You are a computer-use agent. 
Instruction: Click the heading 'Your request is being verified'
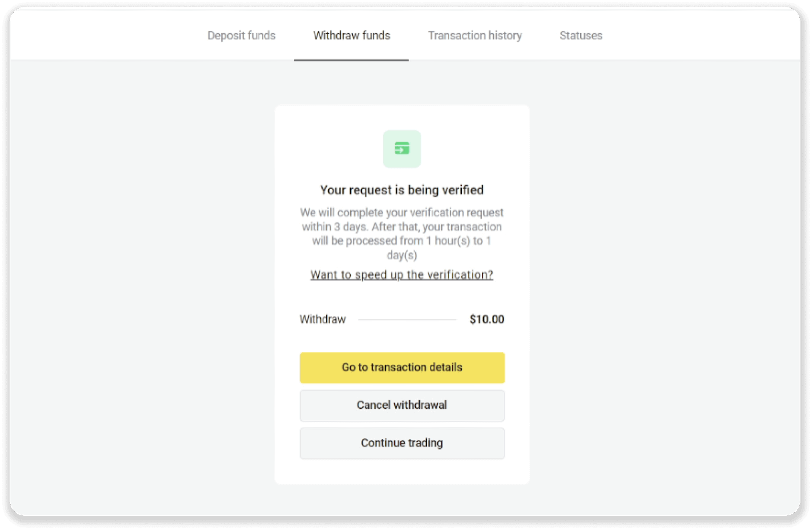401,190
